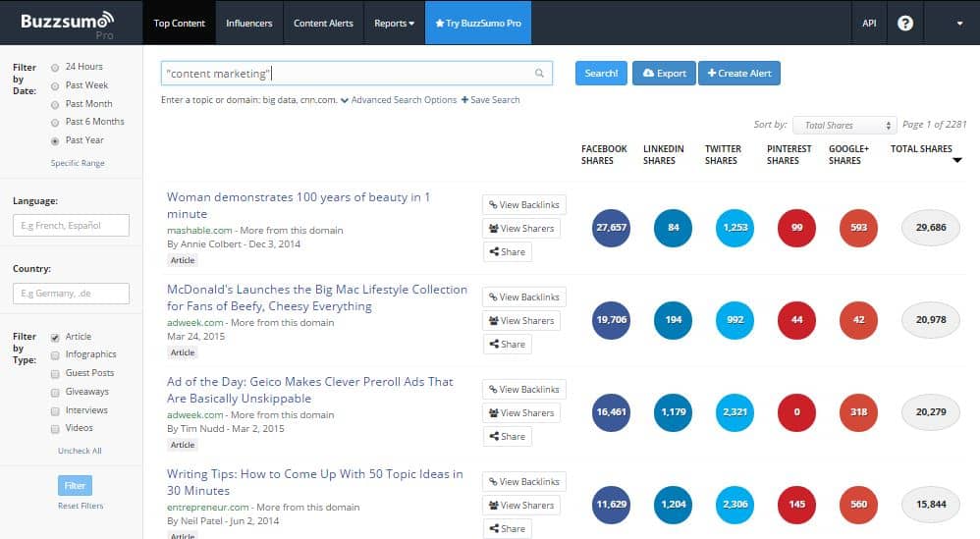Click Google+ shares bubble 593
Viewport: 980px width, 539px height.
[859, 228]
